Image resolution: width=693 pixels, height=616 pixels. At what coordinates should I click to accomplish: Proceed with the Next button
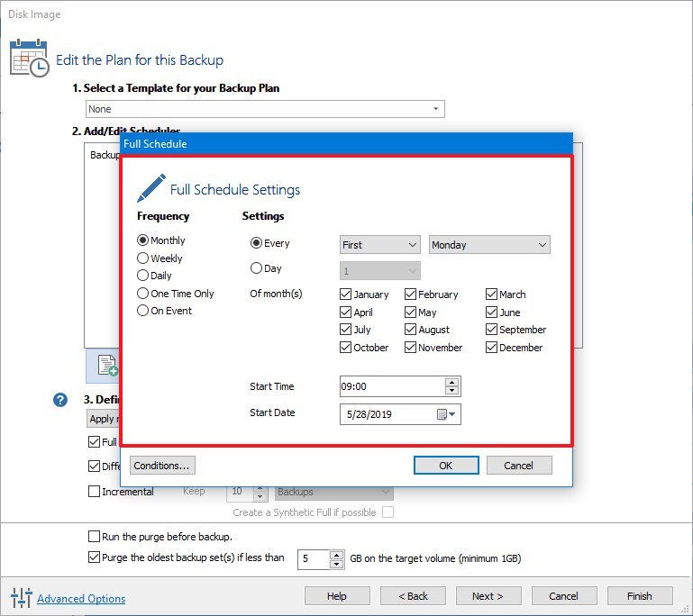488,596
